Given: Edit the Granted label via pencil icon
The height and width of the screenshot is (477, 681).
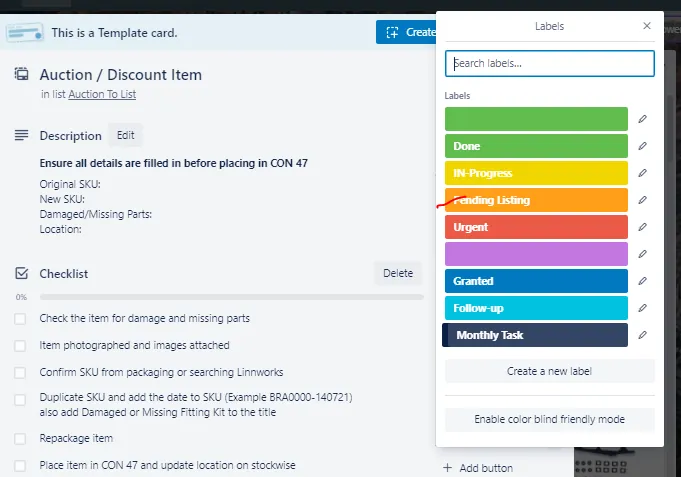Looking at the screenshot, I should pos(642,281).
